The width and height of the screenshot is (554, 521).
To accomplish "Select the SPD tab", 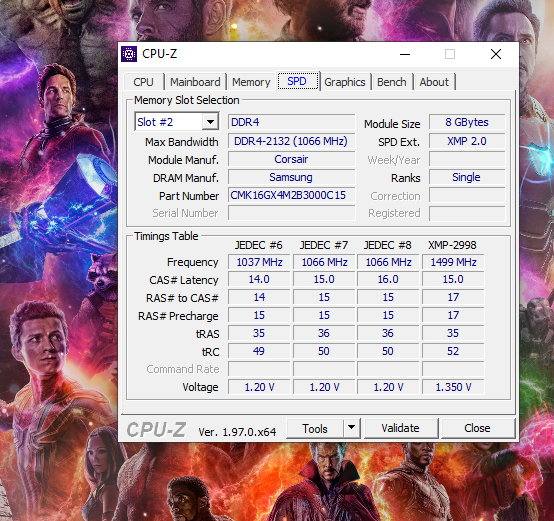I will tap(297, 81).
